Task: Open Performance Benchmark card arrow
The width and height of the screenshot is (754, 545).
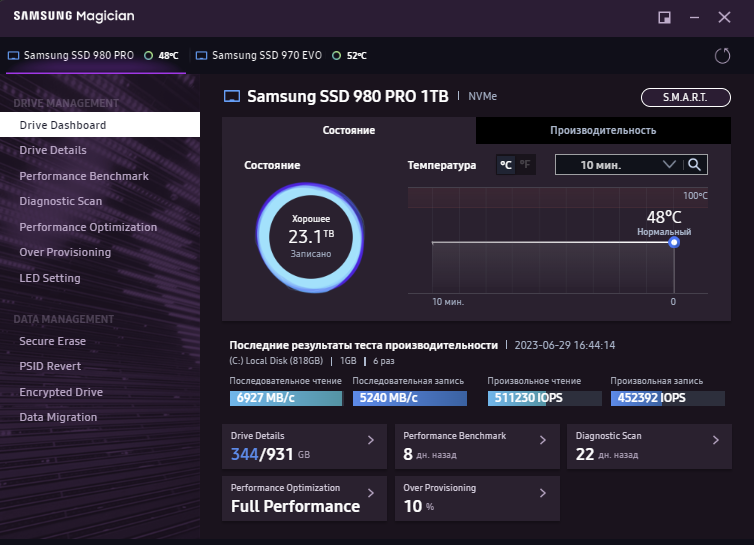Action: (x=543, y=440)
